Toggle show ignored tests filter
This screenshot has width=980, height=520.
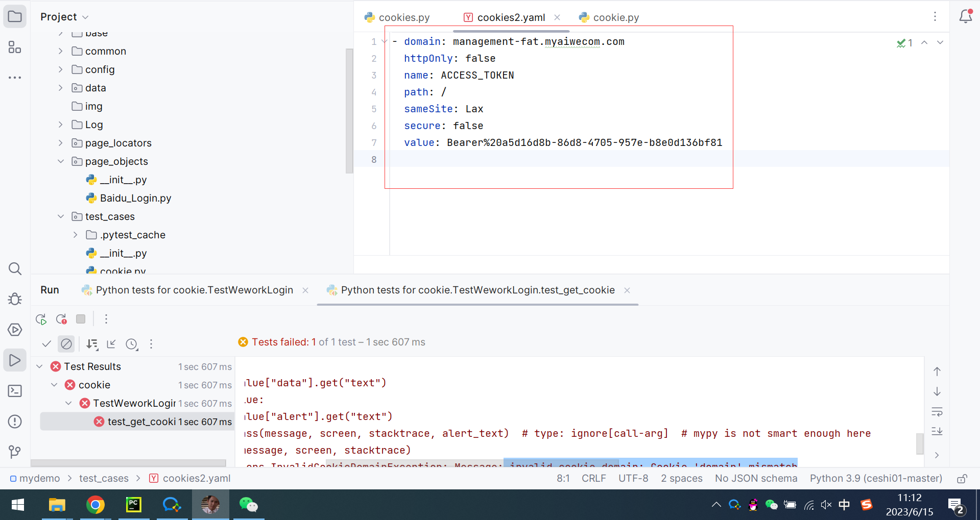(66, 344)
